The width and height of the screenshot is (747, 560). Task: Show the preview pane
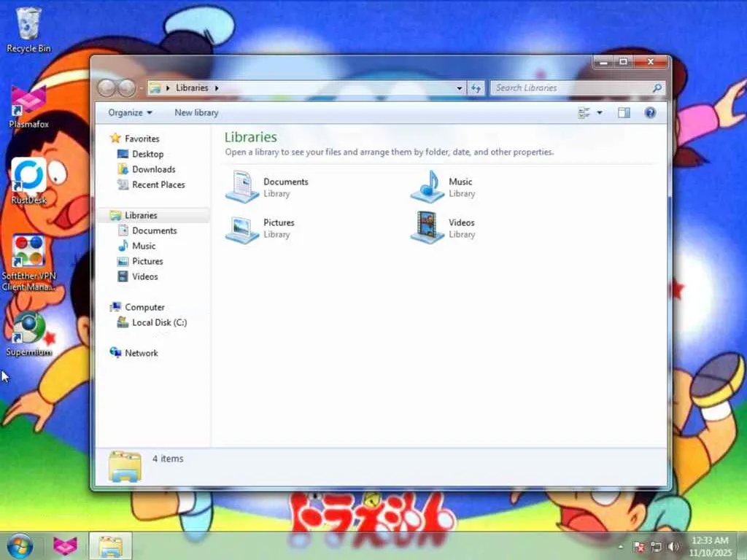click(624, 113)
